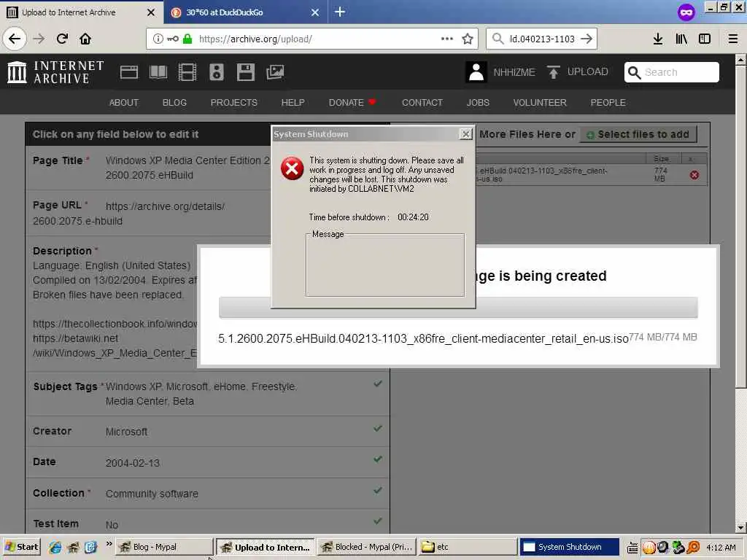Open the browser home page
Image resolution: width=747 pixels, height=560 pixels.
85,39
